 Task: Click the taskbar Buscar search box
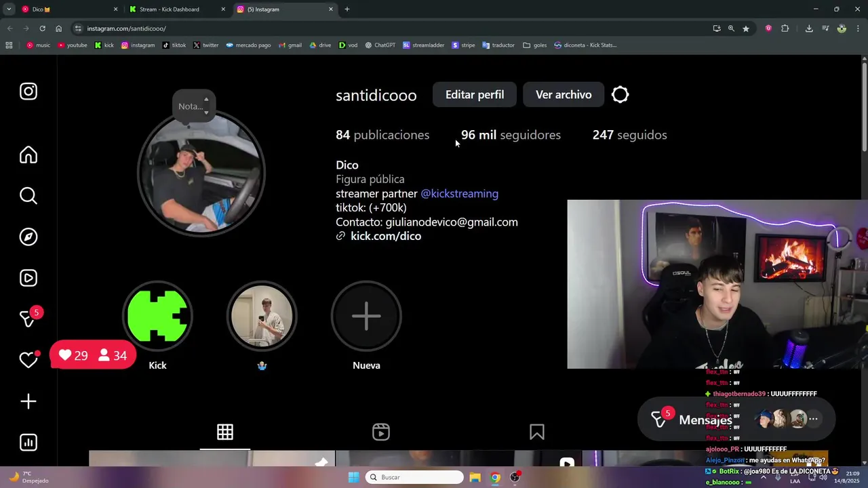(x=415, y=477)
